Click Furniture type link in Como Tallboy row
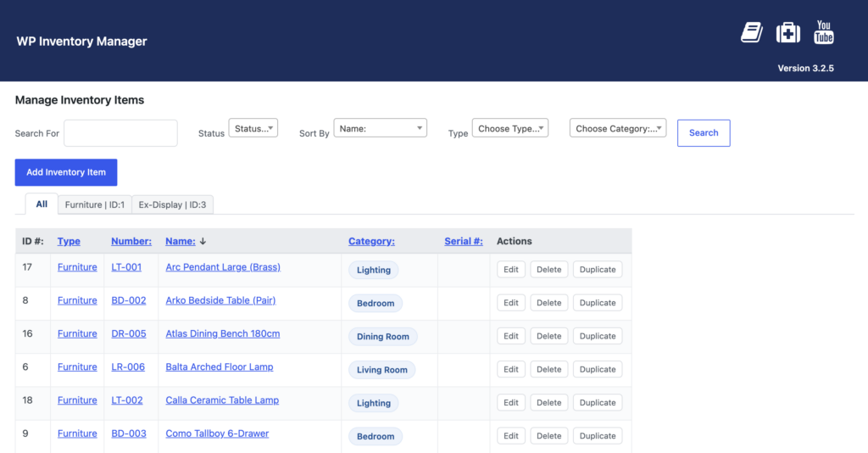 click(x=77, y=433)
